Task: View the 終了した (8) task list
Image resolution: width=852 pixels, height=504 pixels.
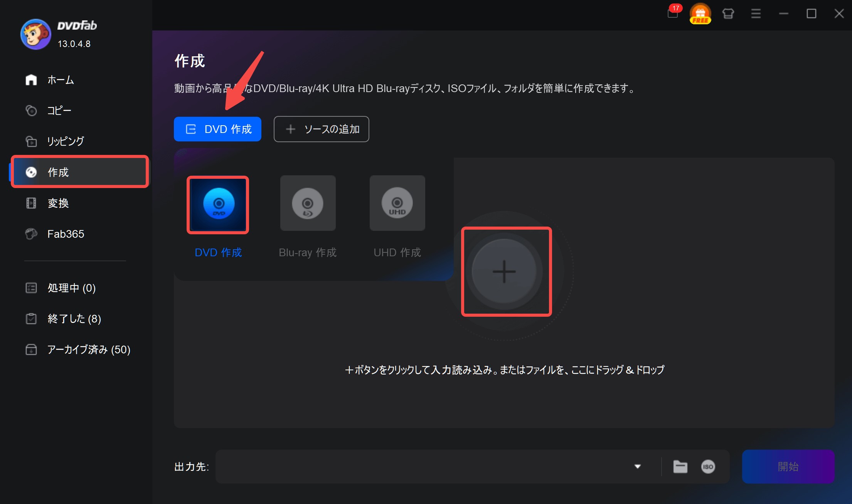Action: [74, 319]
